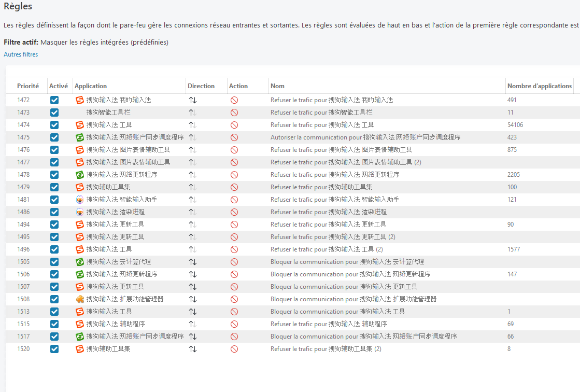Sort by the Application column header
Screen dimensions: 580x392
[x=91, y=86]
